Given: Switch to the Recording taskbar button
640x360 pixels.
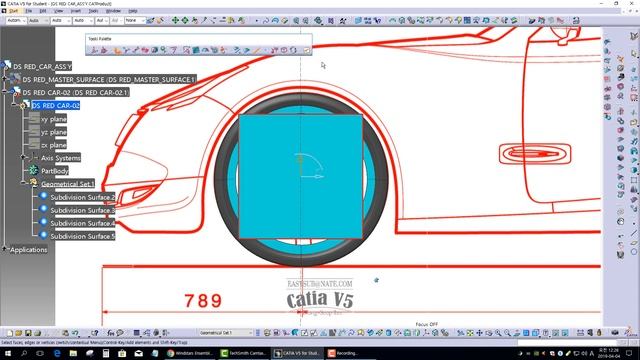Looking at the screenshot, I should tap(351, 353).
